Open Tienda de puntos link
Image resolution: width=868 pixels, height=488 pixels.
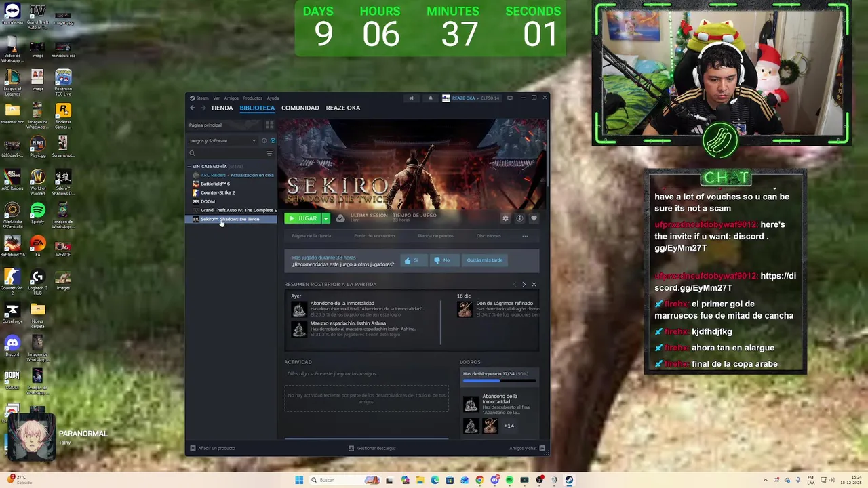pos(435,236)
